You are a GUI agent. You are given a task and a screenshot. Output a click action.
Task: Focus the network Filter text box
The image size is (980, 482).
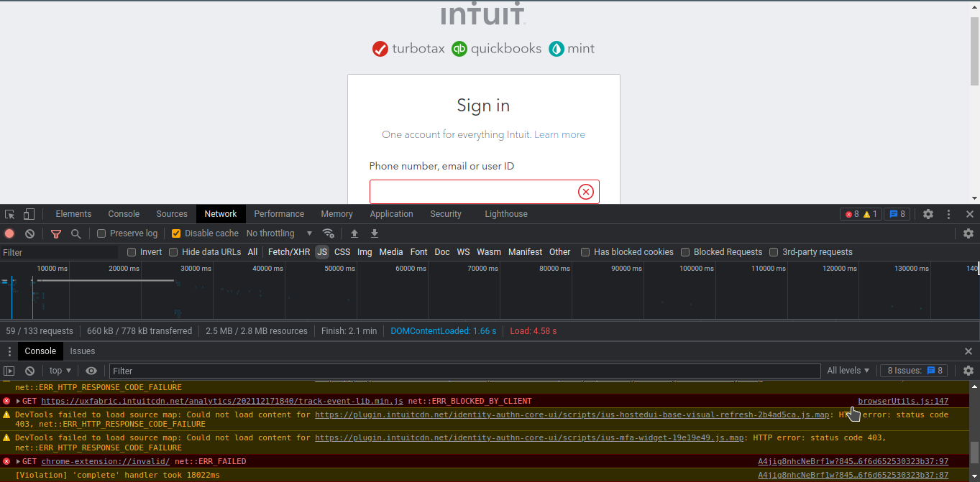(59, 252)
